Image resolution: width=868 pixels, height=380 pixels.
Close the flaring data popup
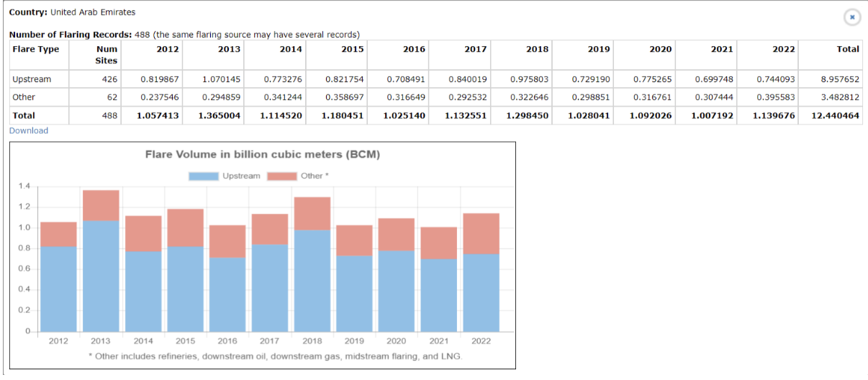[852, 17]
